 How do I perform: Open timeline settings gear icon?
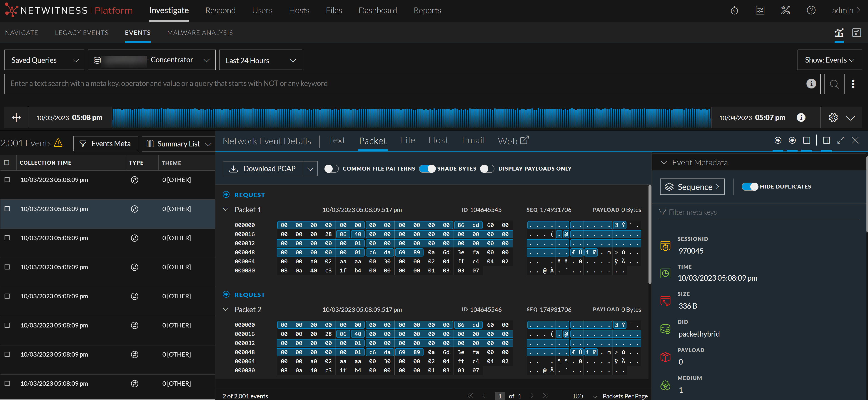[833, 118]
